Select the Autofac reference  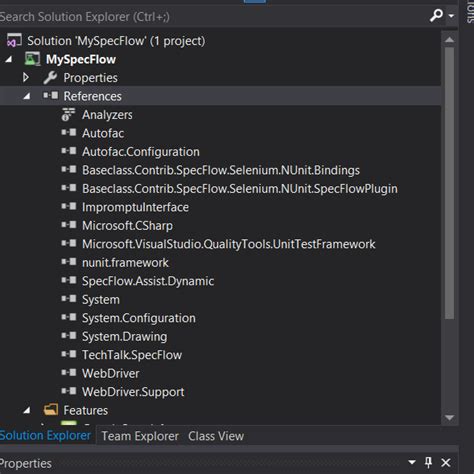pyautogui.click(x=103, y=133)
